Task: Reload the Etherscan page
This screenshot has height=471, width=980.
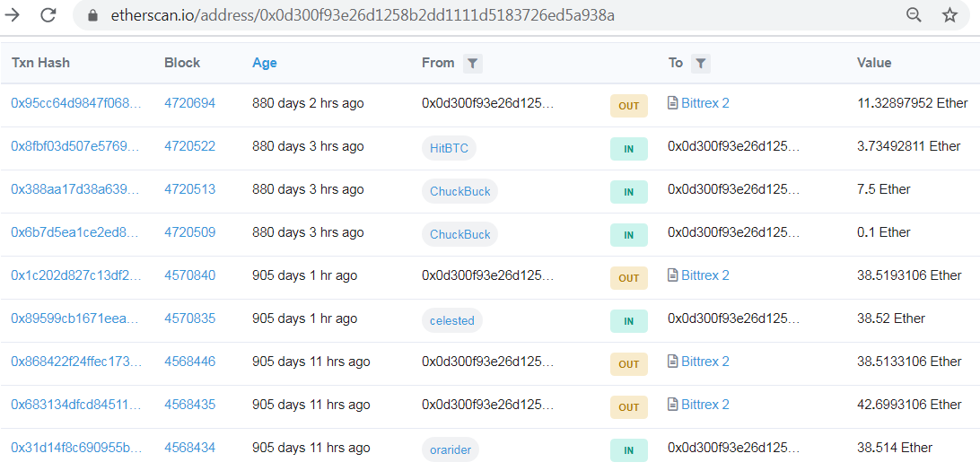Action: pyautogui.click(x=48, y=15)
